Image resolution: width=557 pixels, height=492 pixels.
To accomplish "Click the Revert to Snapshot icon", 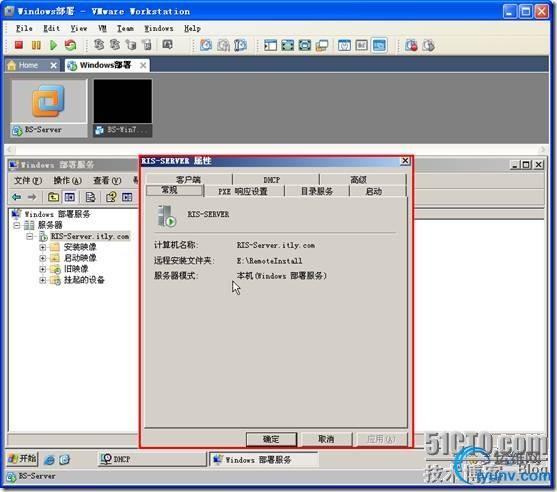I will (223, 45).
